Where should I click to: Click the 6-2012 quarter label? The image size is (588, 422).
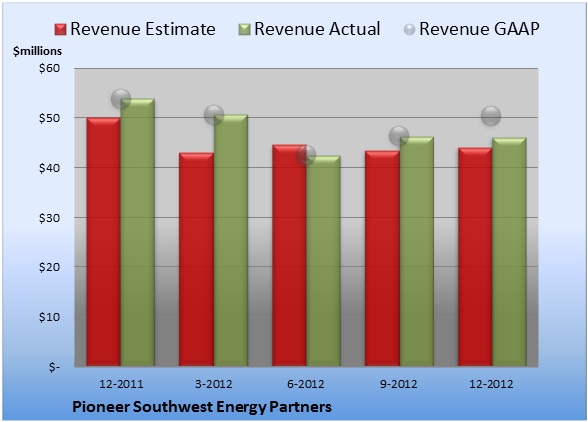click(x=306, y=384)
